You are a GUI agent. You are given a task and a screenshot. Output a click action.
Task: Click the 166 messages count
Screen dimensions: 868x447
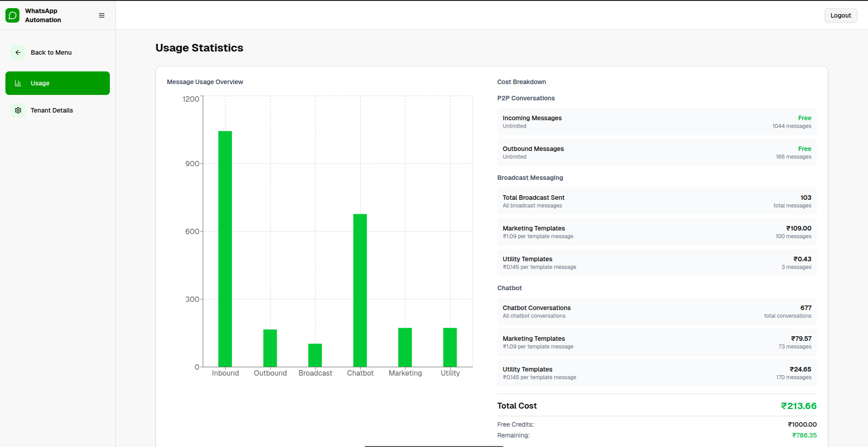(793, 157)
